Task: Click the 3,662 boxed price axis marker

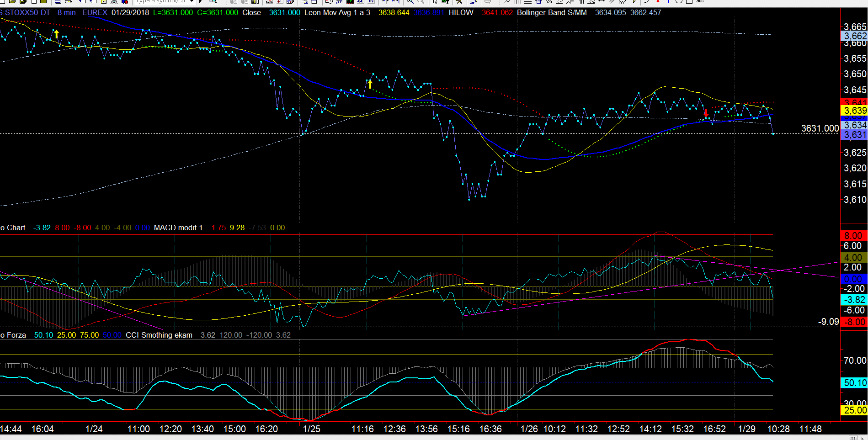Action: [x=854, y=36]
